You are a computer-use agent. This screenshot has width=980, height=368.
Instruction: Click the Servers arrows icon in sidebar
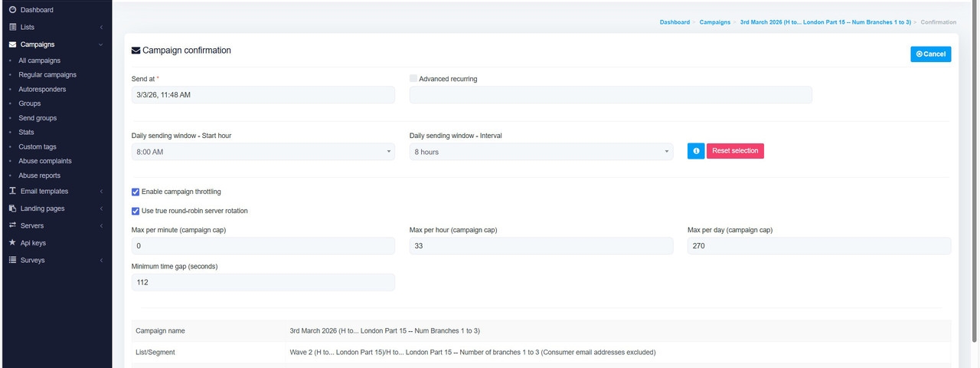click(x=12, y=225)
